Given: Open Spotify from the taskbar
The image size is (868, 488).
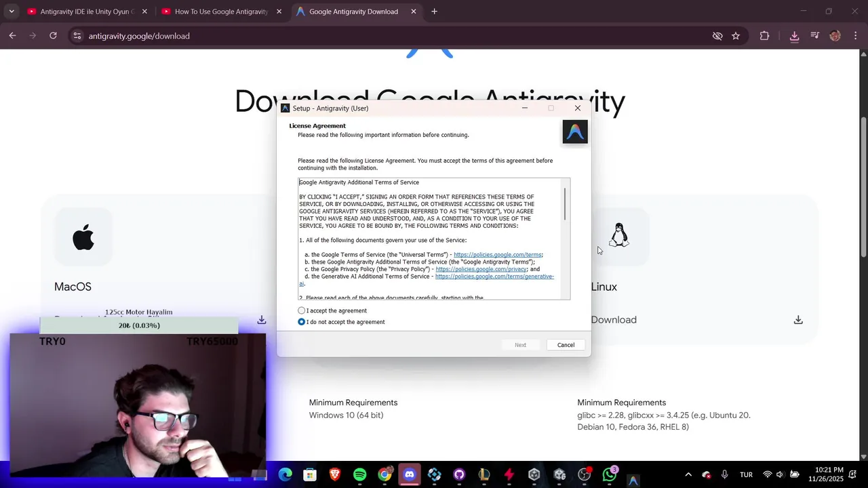Looking at the screenshot, I should (360, 474).
